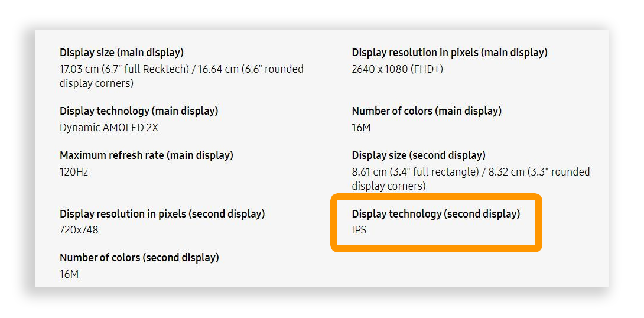The height and width of the screenshot is (318, 644).
Task: Select "Display resolution in pixels (second display)" label
Action: 162,214
